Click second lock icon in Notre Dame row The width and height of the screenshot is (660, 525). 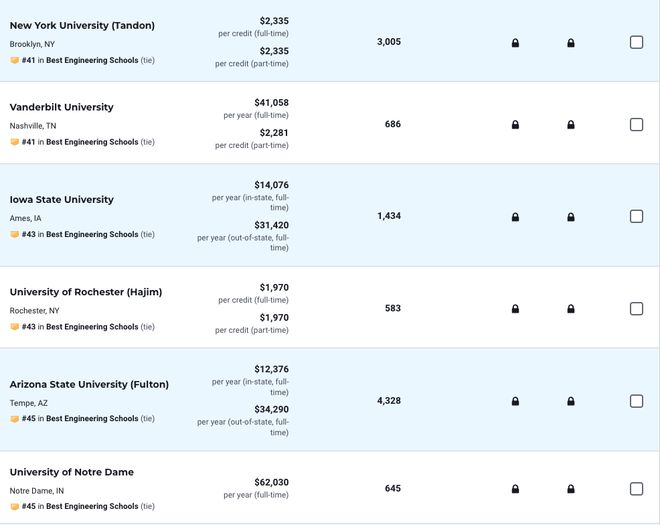click(571, 488)
